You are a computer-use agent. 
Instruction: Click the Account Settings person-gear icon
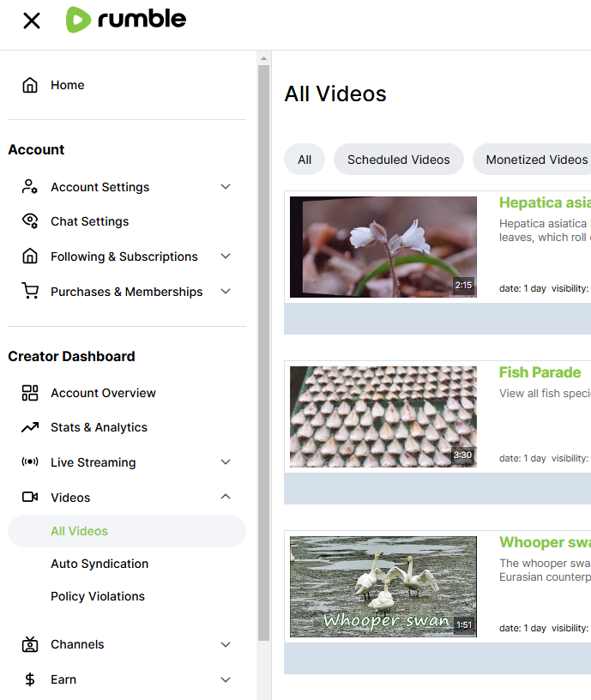pyautogui.click(x=30, y=187)
